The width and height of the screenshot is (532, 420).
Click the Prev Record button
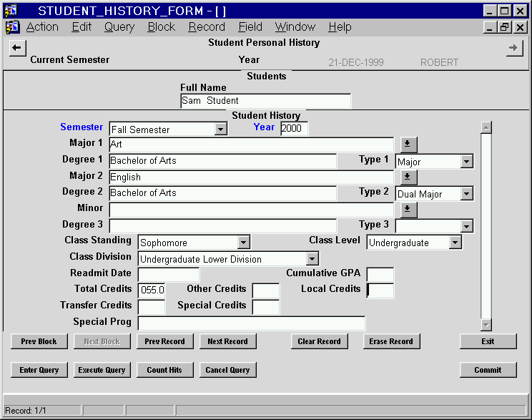(165, 341)
